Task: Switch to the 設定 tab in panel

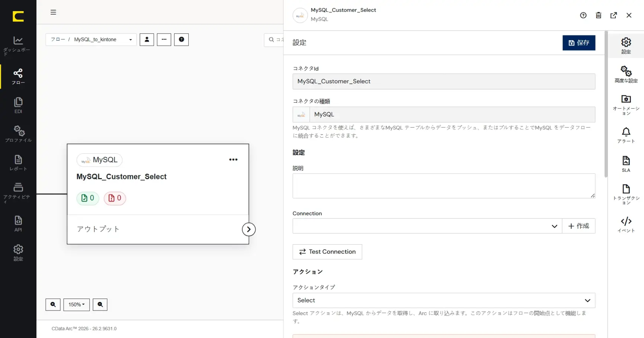Action: coord(626,46)
